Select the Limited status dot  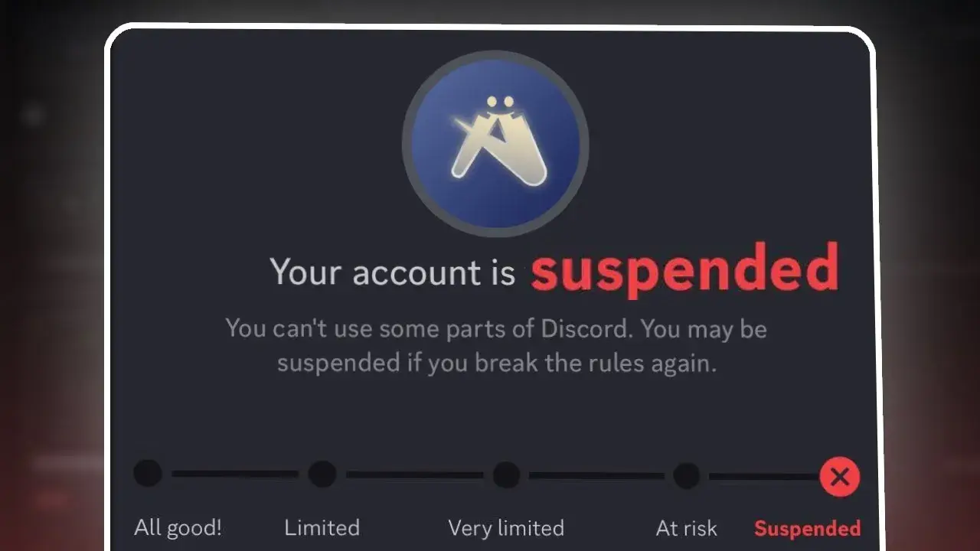(x=322, y=474)
